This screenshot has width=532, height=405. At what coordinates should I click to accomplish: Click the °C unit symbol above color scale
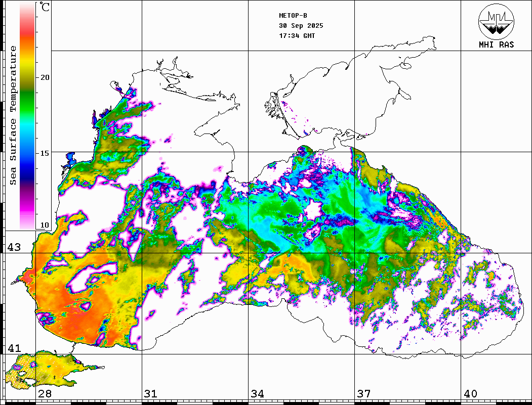(x=45, y=7)
